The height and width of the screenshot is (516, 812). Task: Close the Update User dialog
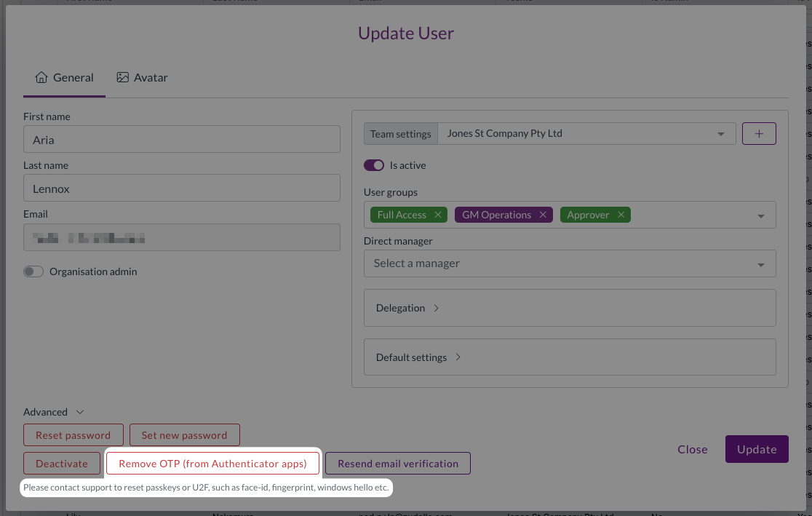pyautogui.click(x=692, y=449)
